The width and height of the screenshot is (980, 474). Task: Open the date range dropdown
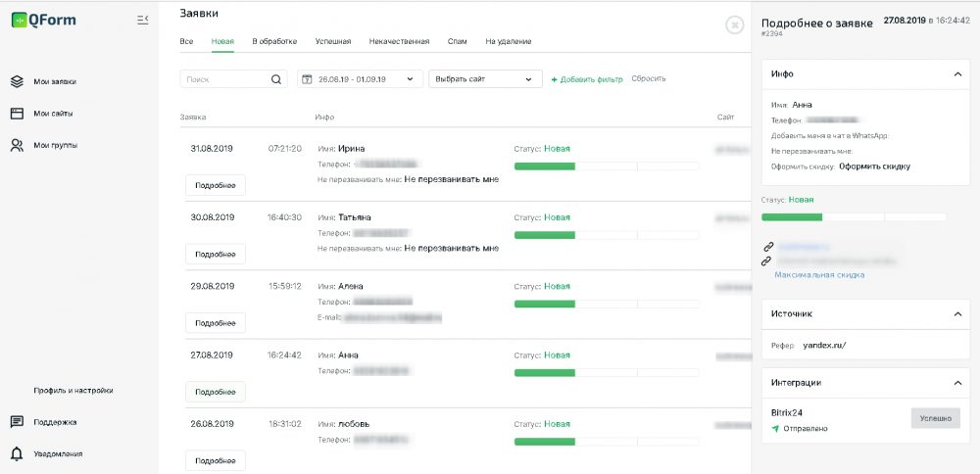pyautogui.click(x=360, y=79)
